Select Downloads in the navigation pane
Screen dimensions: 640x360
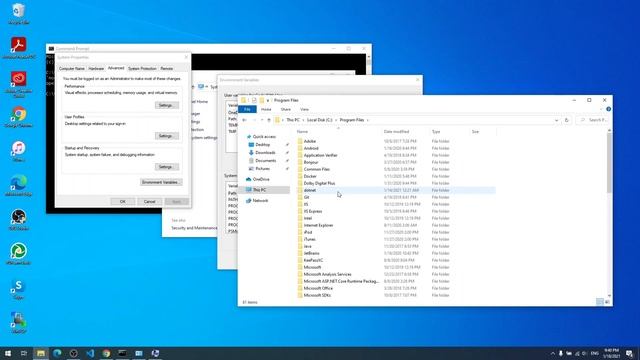265,153
